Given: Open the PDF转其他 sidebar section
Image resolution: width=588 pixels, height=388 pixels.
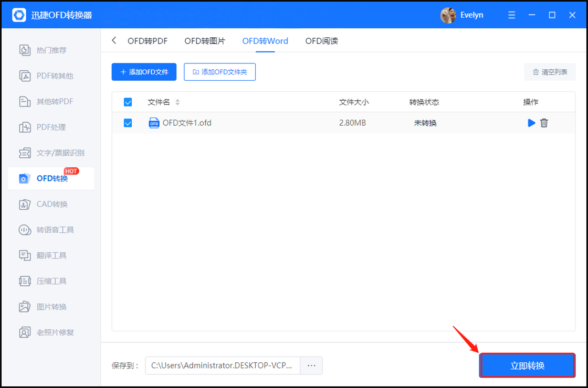Looking at the screenshot, I should 50,76.
